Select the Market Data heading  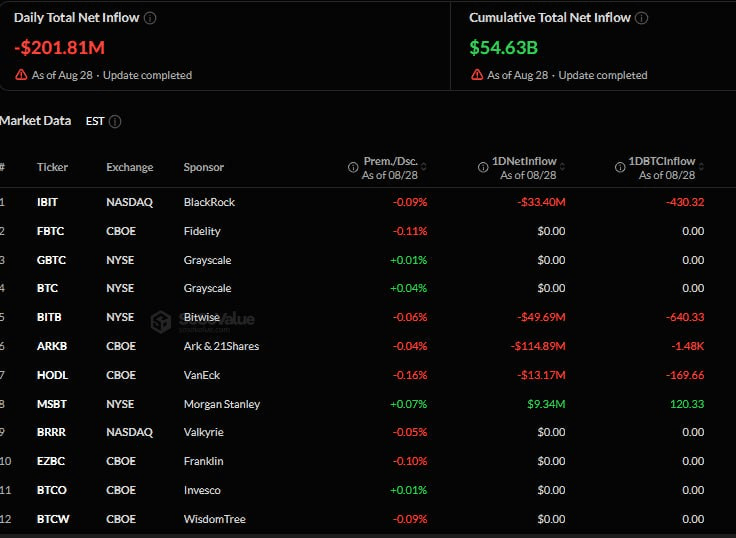click(x=36, y=121)
